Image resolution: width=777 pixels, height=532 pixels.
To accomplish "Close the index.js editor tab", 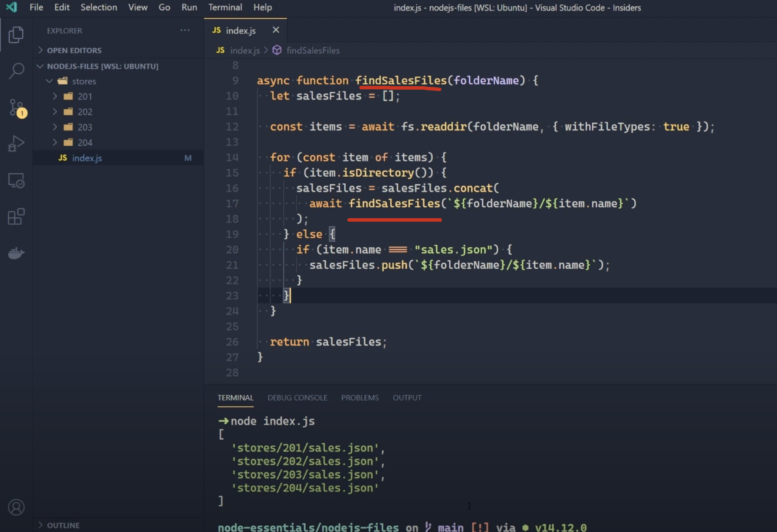I will click(x=276, y=30).
